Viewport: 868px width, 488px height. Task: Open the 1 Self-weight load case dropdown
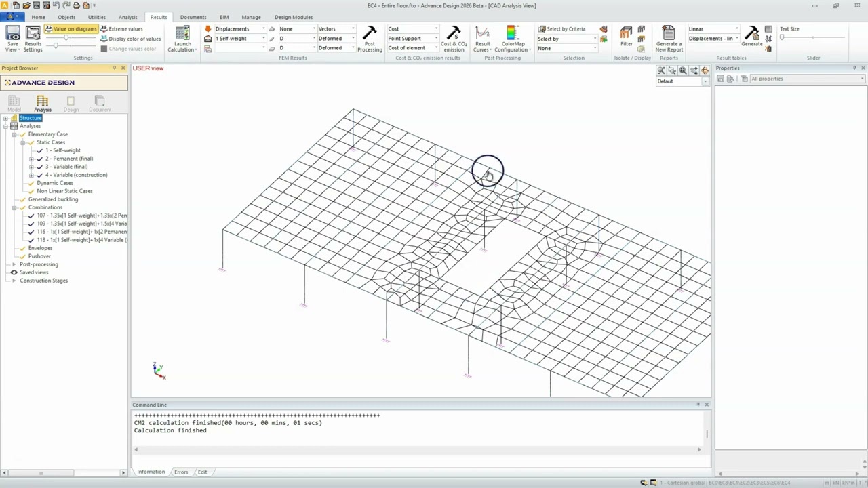pos(240,39)
